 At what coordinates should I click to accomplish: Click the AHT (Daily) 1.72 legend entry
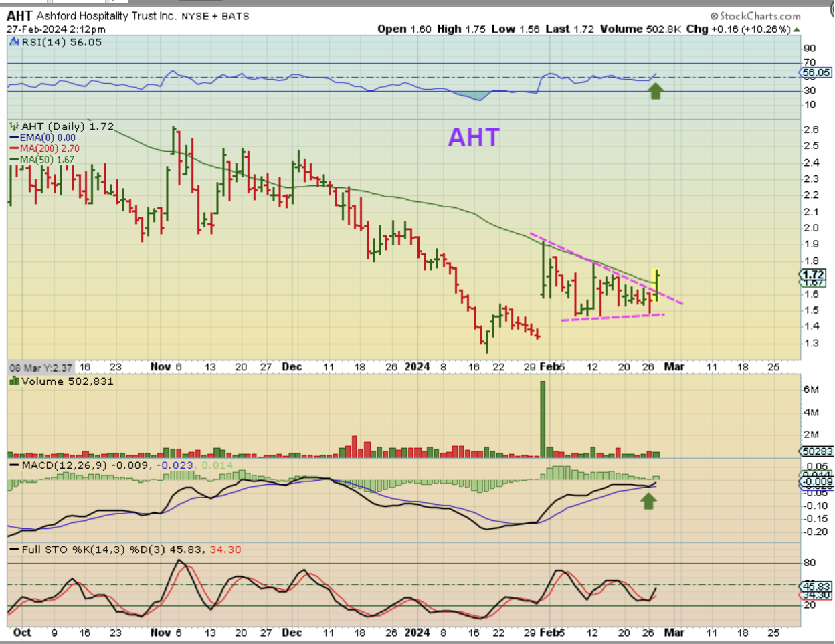point(68,126)
